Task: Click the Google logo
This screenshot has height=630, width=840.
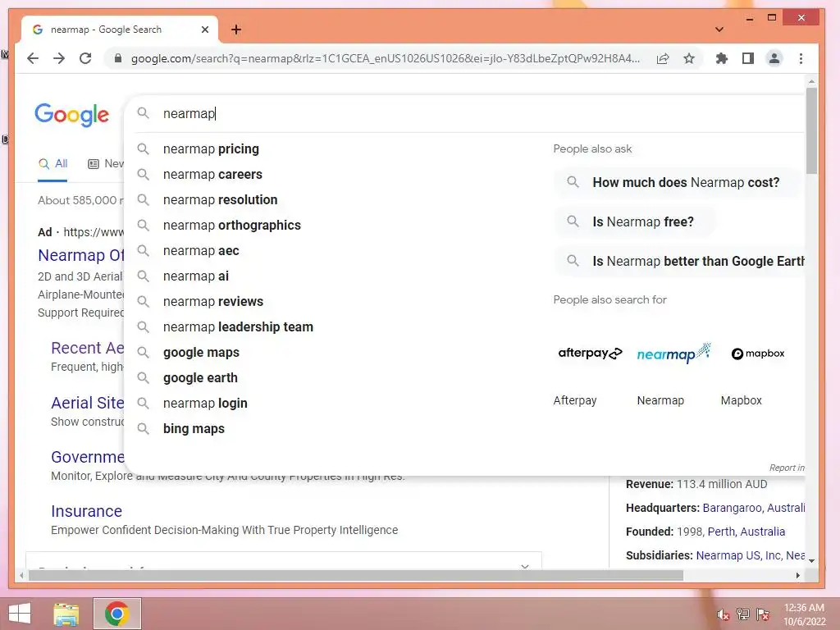Action: 72,115
